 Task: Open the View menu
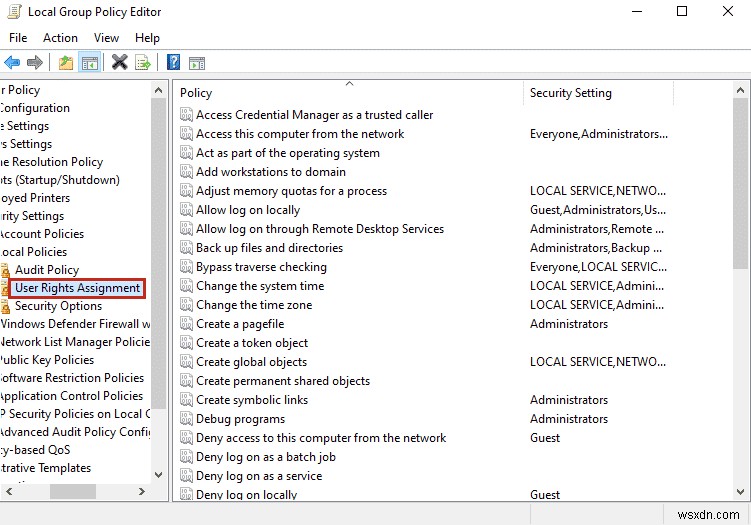tap(106, 38)
